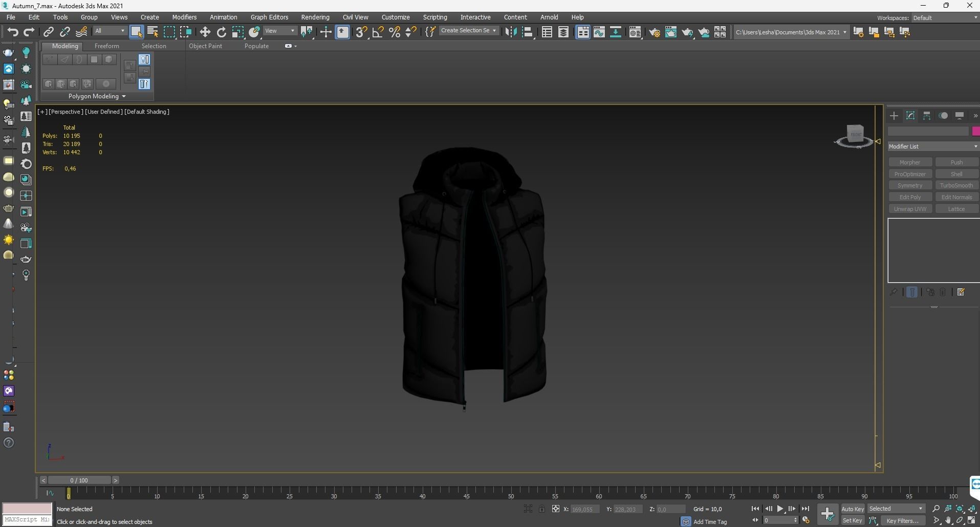Open the Hierarchy command panel tab
This screenshot has height=527, width=980.
(927, 116)
